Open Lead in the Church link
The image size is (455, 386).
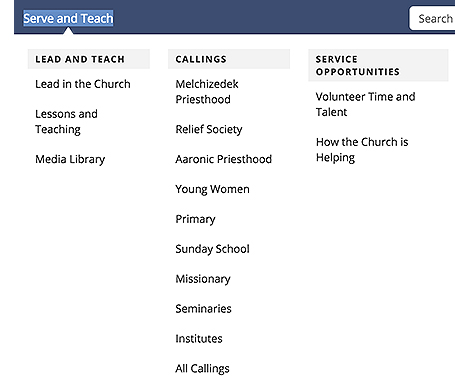click(x=83, y=84)
